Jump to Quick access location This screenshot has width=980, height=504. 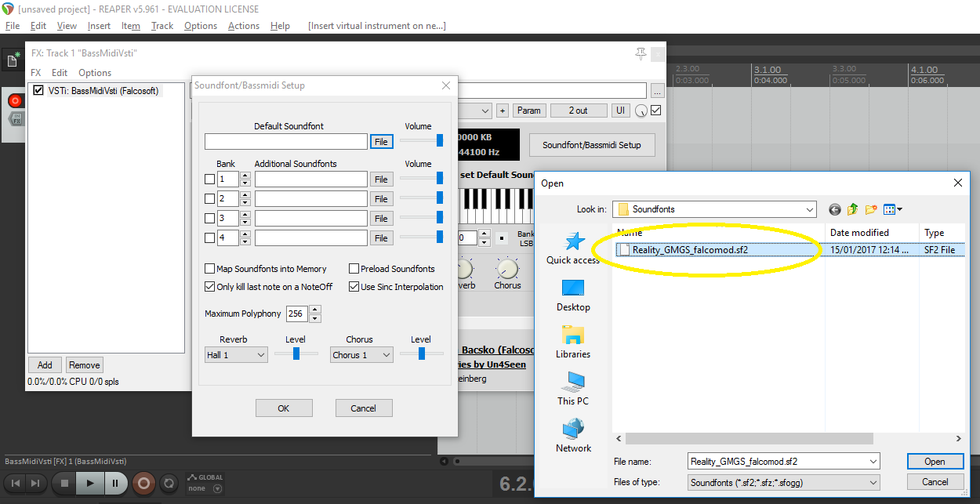click(x=573, y=248)
